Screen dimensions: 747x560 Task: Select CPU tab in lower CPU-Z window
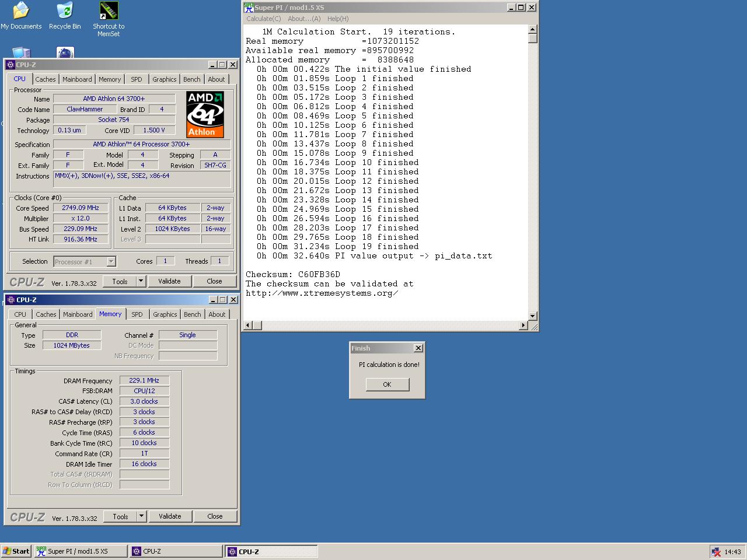click(20, 314)
